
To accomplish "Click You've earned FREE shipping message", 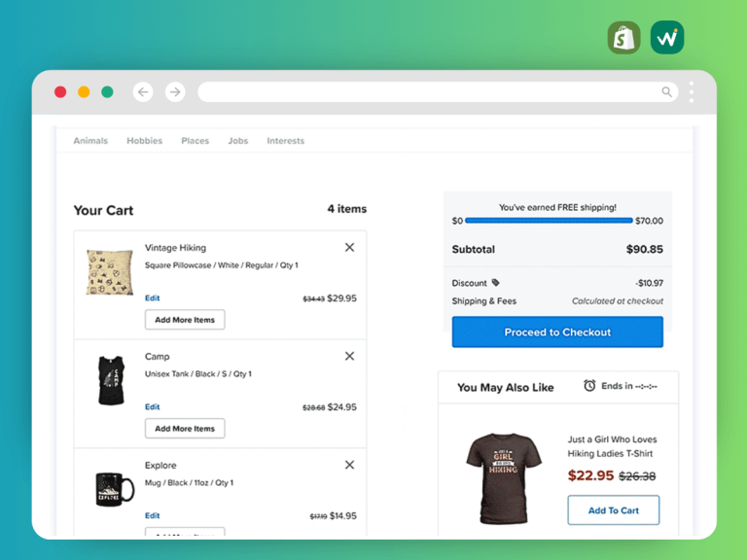I will (x=557, y=208).
